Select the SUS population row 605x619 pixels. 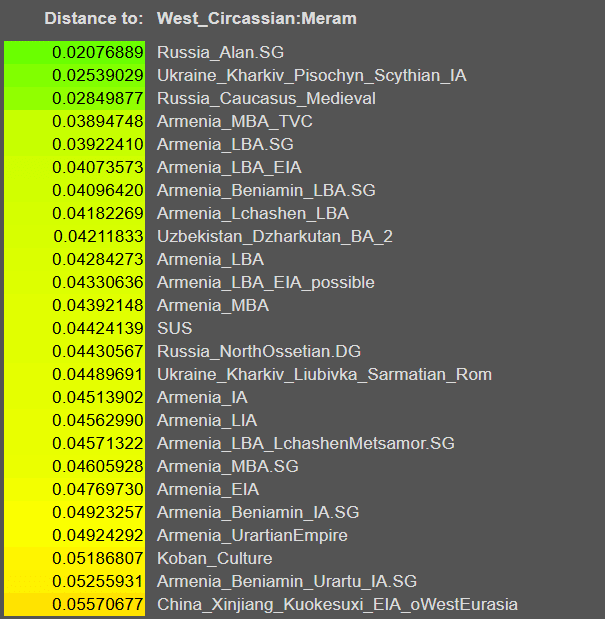pos(175,328)
